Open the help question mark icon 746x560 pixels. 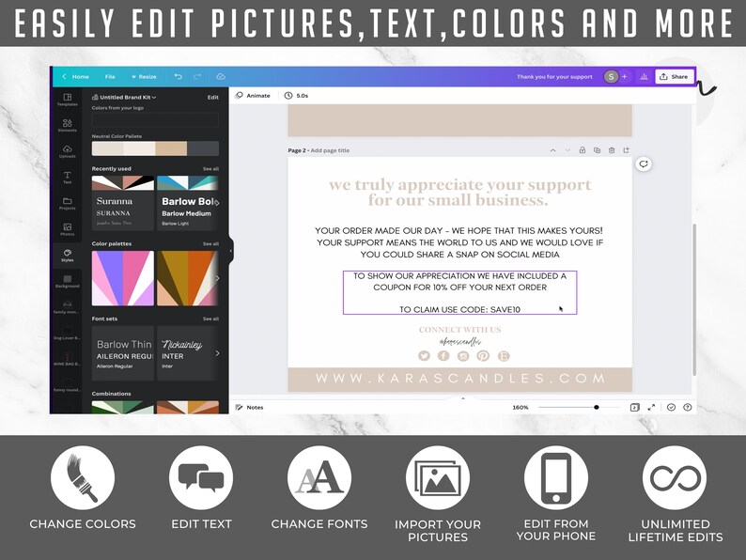(x=687, y=407)
